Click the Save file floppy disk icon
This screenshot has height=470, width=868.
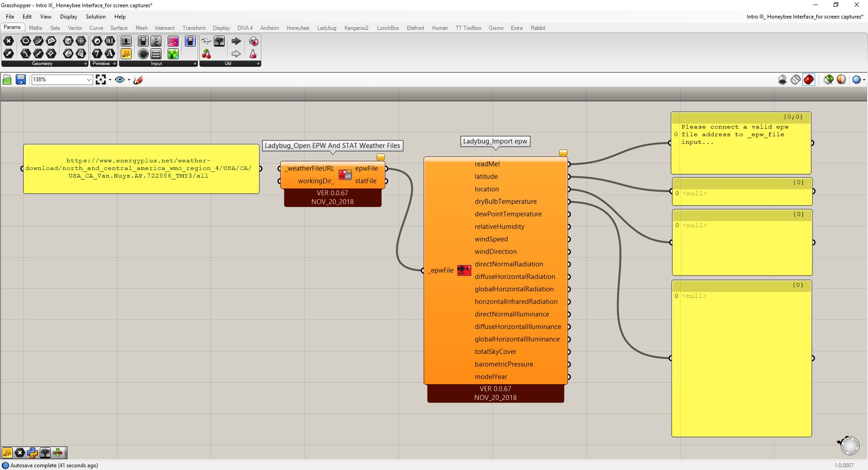pos(20,80)
